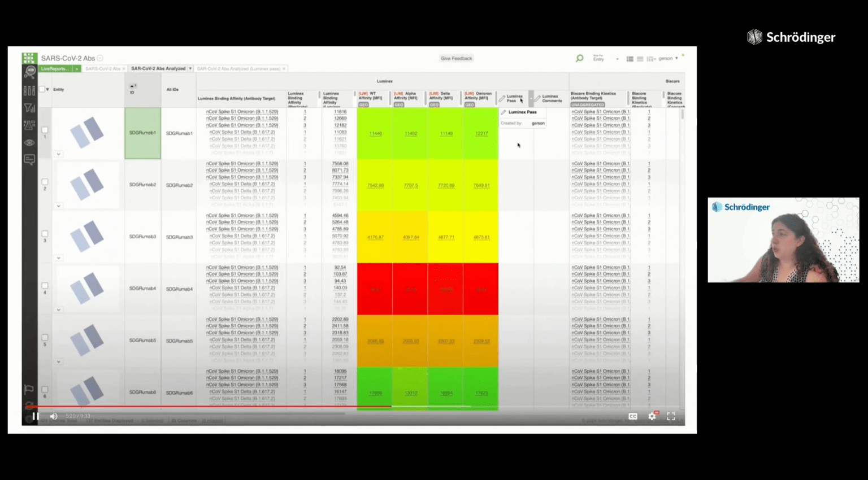Screen dimensions: 868x480
Task: Open the Luminex pass analyzed tab
Action: [x=238, y=69]
